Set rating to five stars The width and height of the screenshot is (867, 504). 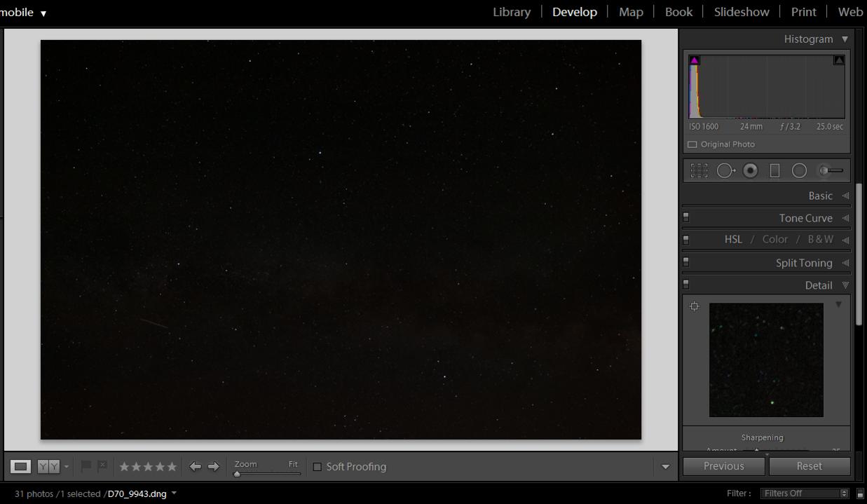tap(172, 466)
